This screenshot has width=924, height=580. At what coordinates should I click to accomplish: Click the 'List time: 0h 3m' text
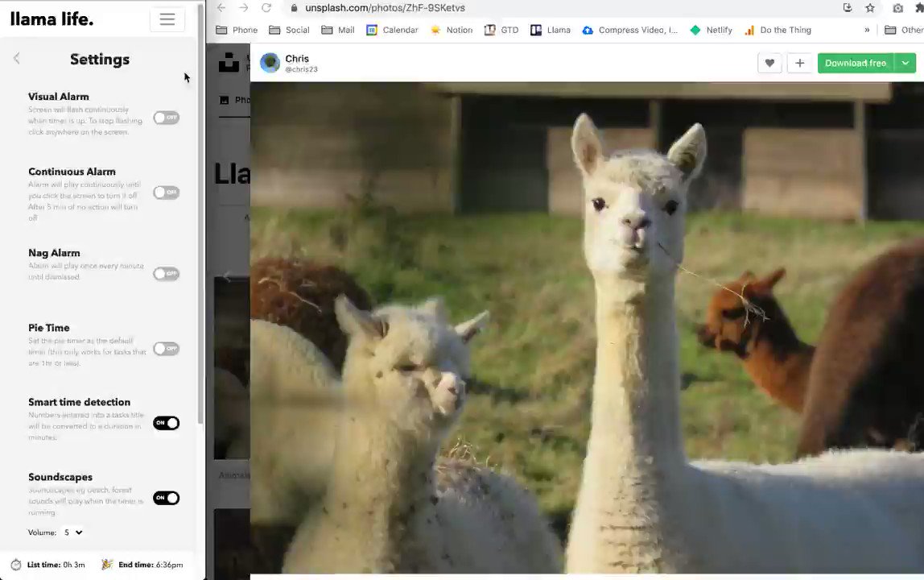coord(56,565)
